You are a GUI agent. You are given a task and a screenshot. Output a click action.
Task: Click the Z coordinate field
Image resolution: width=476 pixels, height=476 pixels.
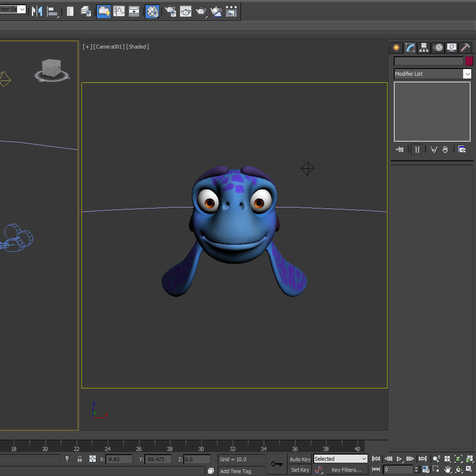coord(197,459)
